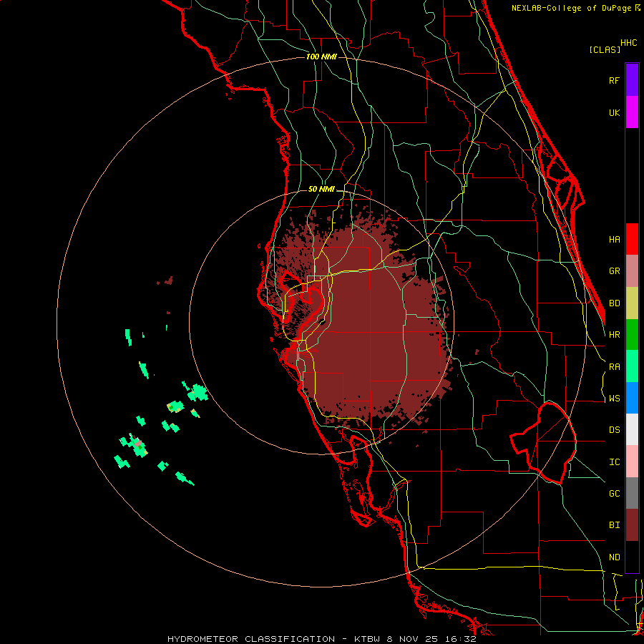Click the WS blue legend swatch

tap(632, 398)
